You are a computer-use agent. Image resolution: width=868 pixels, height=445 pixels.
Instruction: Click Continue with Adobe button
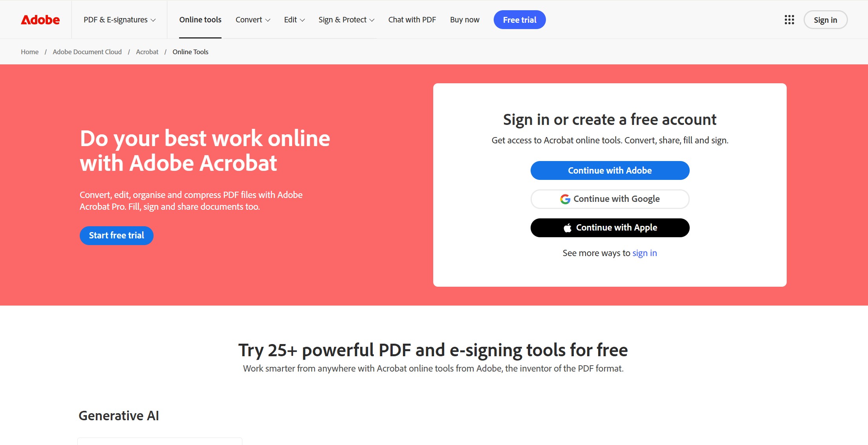(610, 170)
